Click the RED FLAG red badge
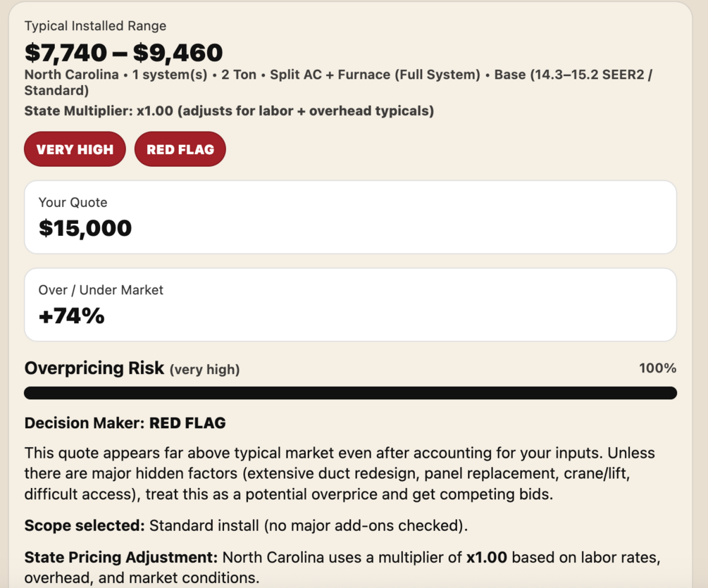This screenshot has height=588, width=708. point(180,149)
